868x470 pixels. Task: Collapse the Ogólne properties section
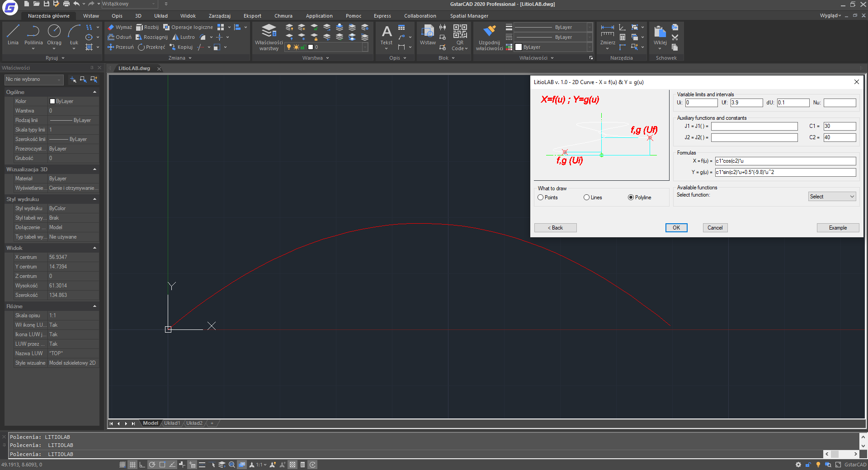click(94, 92)
